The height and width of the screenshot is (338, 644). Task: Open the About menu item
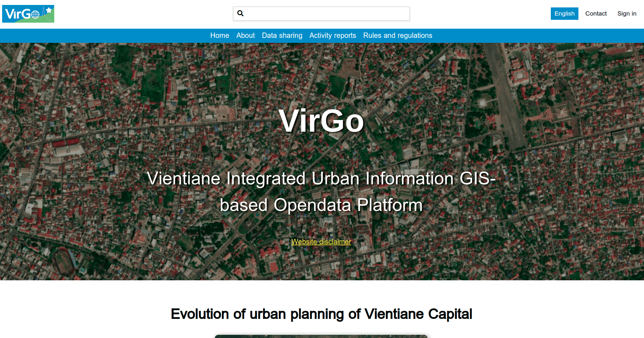246,35
